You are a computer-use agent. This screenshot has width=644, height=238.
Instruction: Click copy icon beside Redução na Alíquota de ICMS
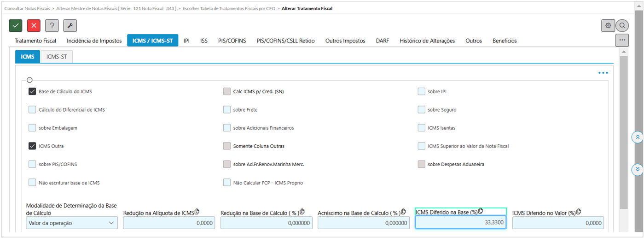[x=197, y=212]
